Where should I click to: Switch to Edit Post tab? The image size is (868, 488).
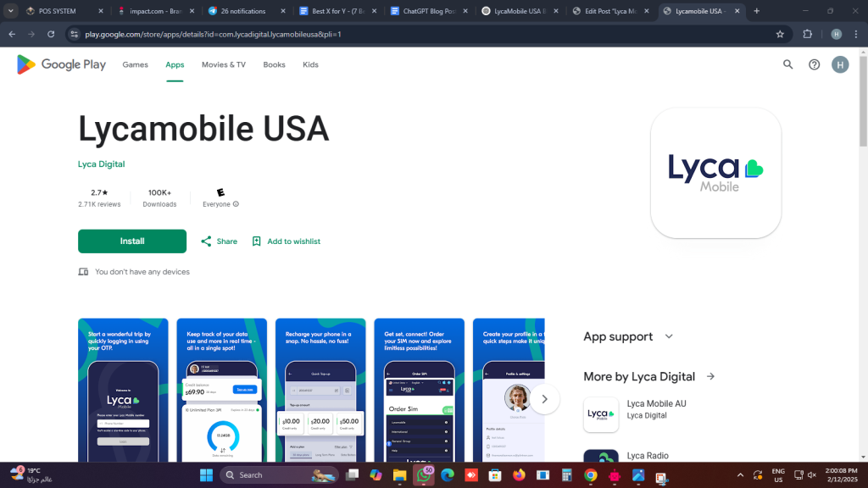(610, 11)
